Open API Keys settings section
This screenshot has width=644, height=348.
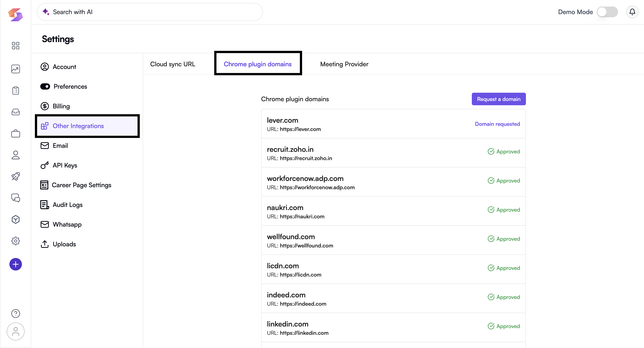(x=65, y=165)
